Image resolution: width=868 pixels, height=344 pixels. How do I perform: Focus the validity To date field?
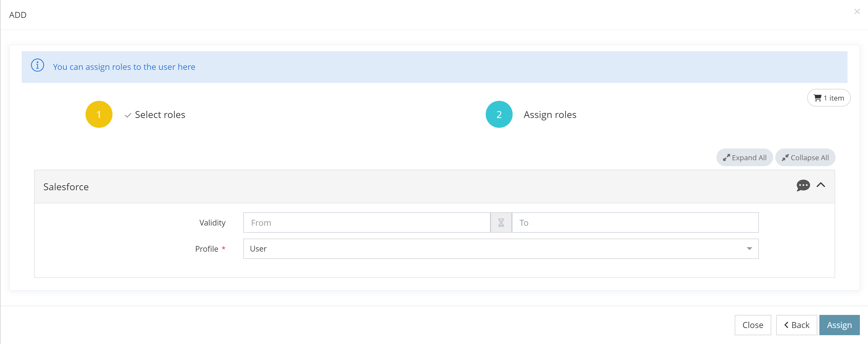(635, 223)
